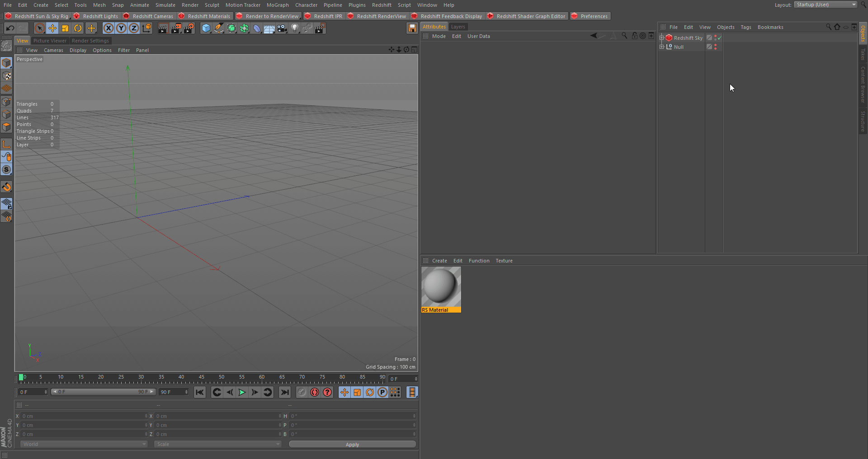Select the Rotate tool in top toolbar
The image size is (868, 459).
pyautogui.click(x=78, y=28)
